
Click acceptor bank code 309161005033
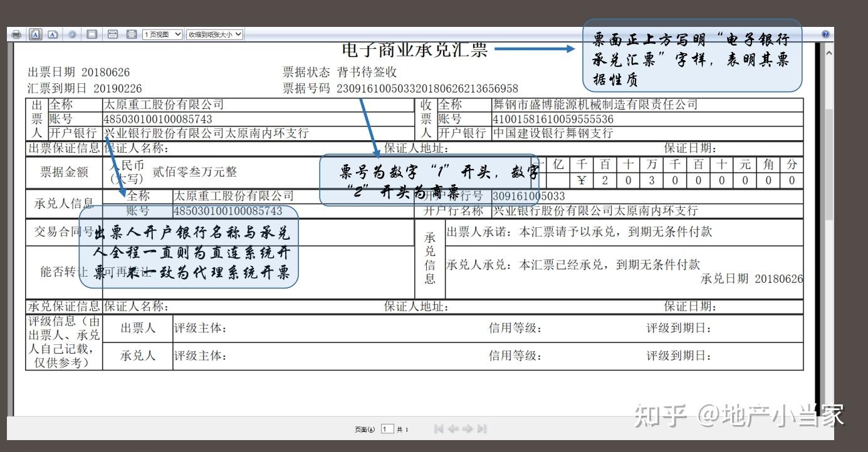(x=528, y=196)
